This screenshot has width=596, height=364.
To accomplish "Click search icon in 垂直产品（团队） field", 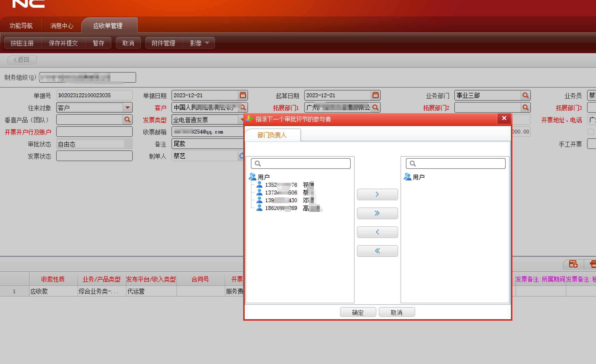I will click(x=127, y=119).
